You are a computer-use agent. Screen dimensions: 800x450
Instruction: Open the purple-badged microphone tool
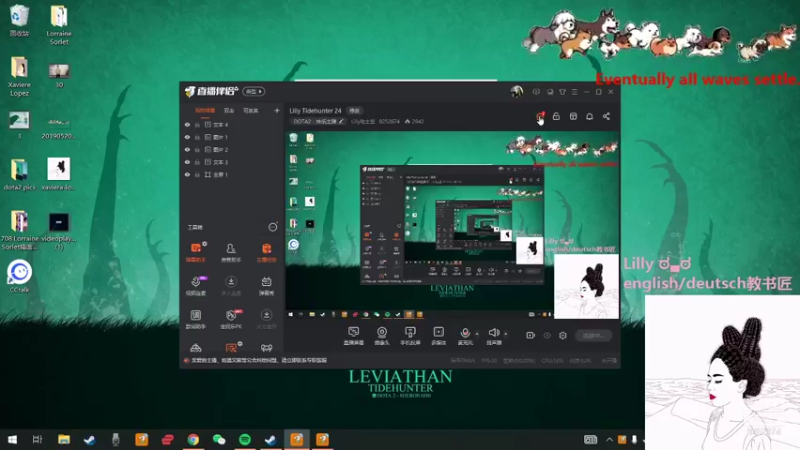click(196, 285)
